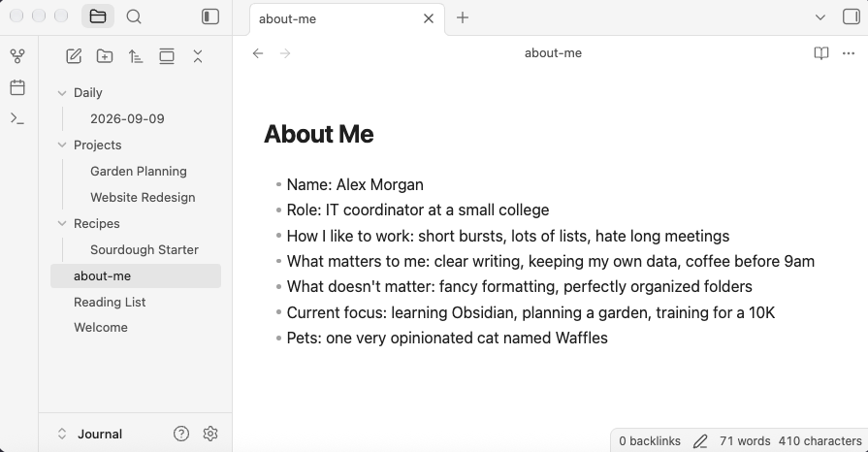The height and width of the screenshot is (452, 868).
Task: Click the 'Current focus' line
Action: pos(530,312)
